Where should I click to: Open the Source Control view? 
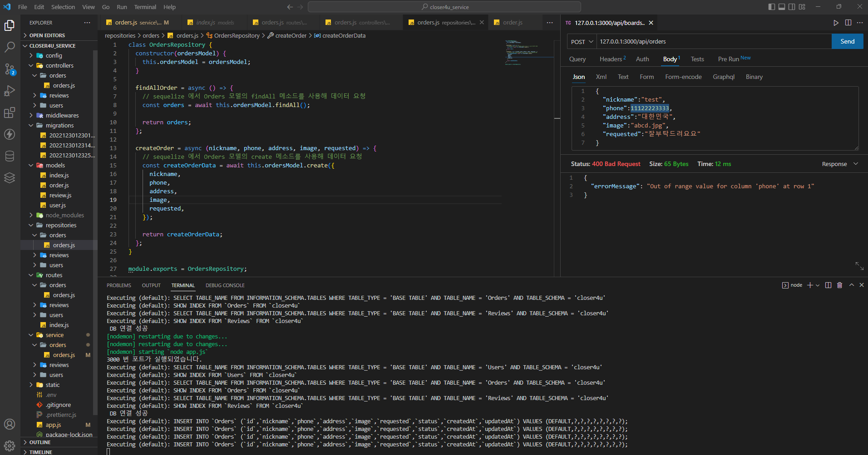tap(10, 69)
